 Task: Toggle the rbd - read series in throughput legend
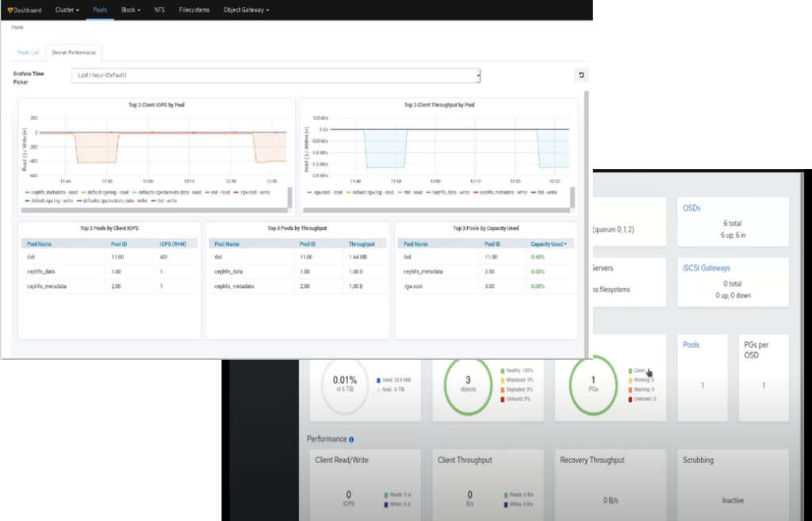pos(413,191)
